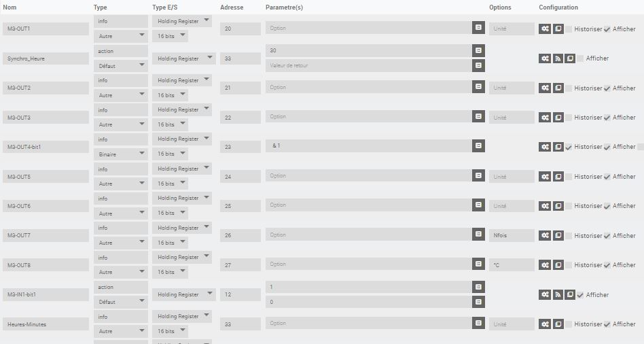Click the test icon for M3-IN1-bit1
Screen dimensions: 644x344
click(x=557, y=294)
